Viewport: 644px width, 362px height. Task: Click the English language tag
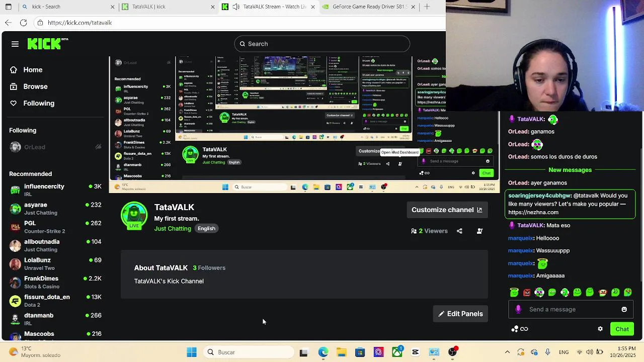click(x=206, y=228)
